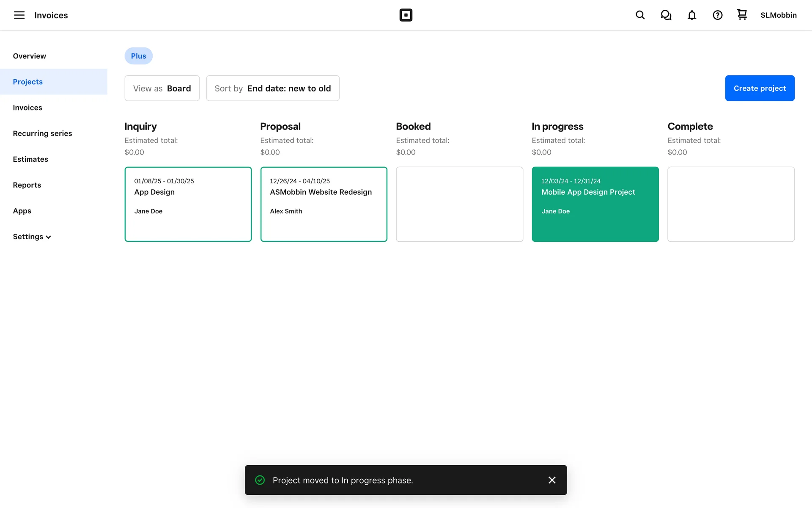The image size is (812, 508).
Task: Open the messages chat icon
Action: coord(666,15)
